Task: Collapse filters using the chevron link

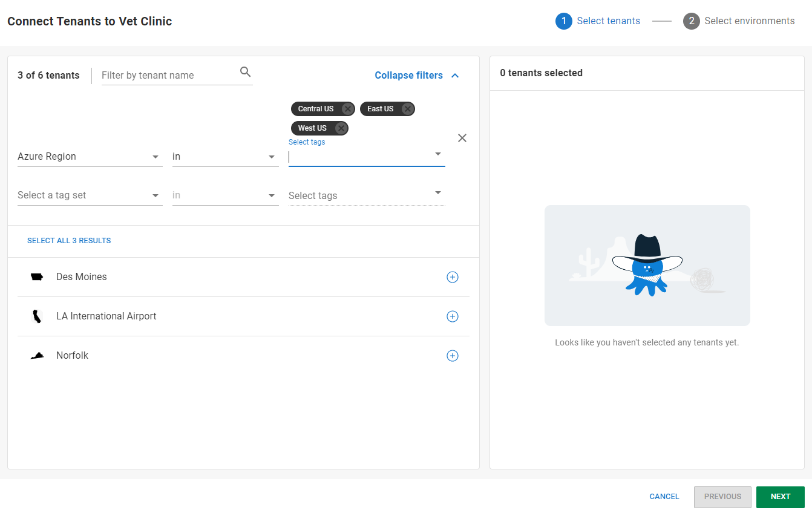Action: pos(417,76)
